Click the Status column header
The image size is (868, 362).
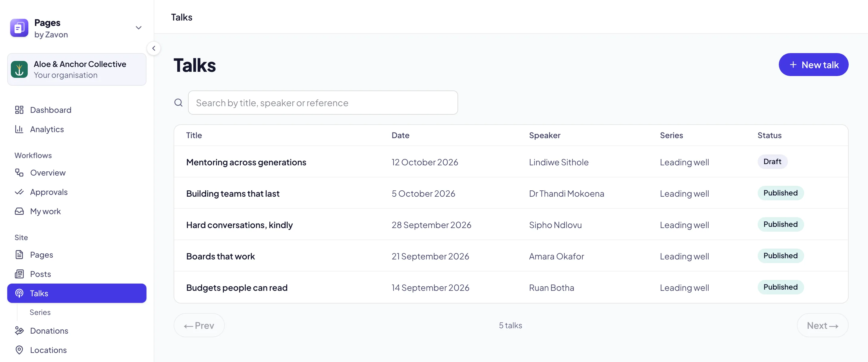[769, 135]
